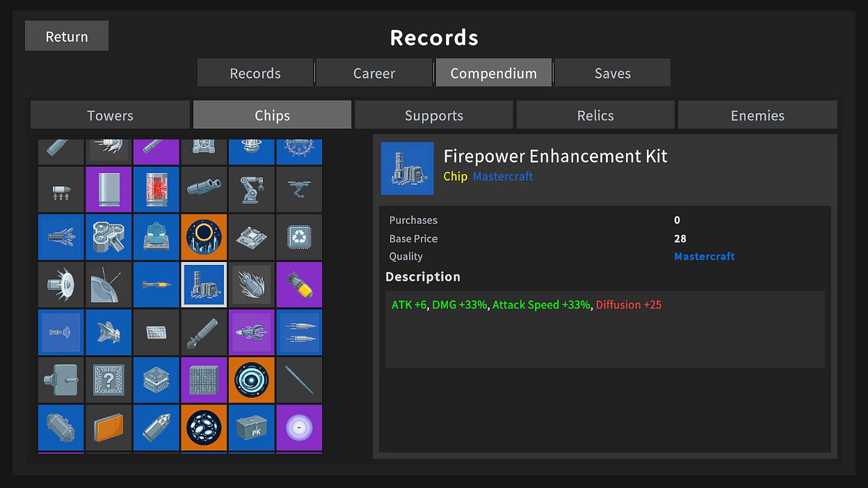Select the red canister chip icon
The width and height of the screenshot is (868, 488).
(156, 189)
